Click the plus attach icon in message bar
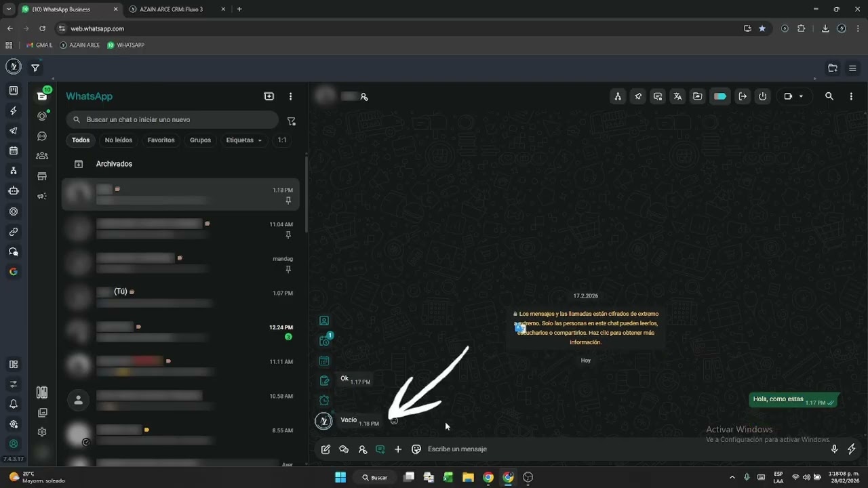The height and width of the screenshot is (488, 868). (x=398, y=449)
